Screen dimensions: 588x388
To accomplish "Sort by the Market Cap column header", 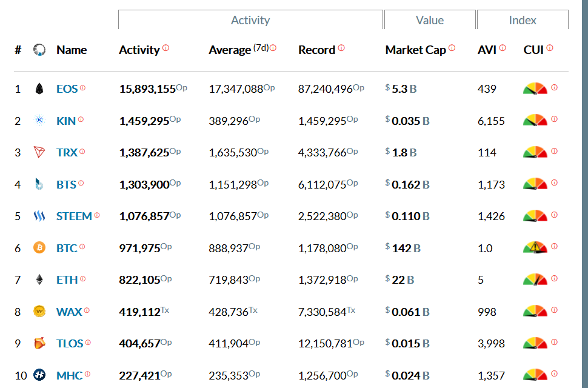I will 415,50.
